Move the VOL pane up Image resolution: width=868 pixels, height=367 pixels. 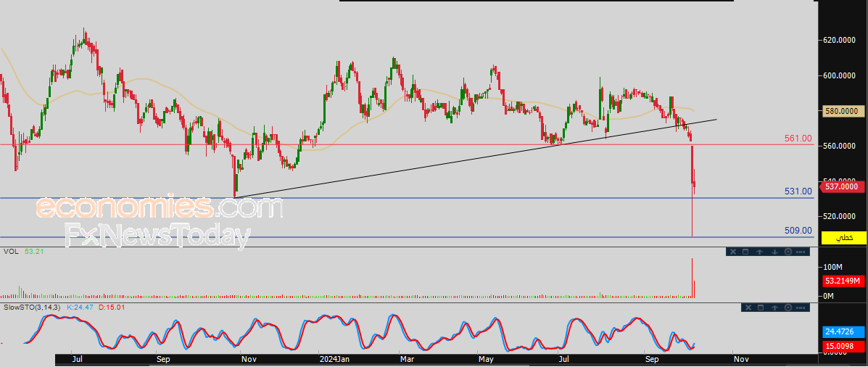759,252
